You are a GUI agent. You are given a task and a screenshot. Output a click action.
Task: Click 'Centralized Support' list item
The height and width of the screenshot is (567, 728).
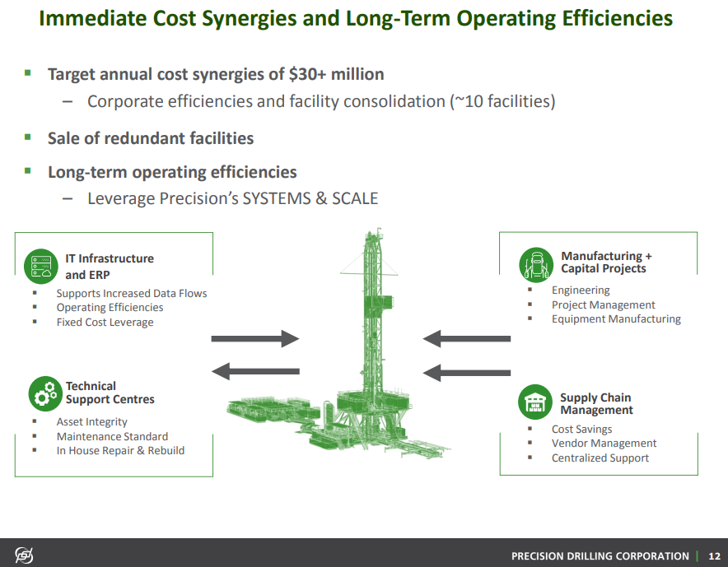point(600,458)
